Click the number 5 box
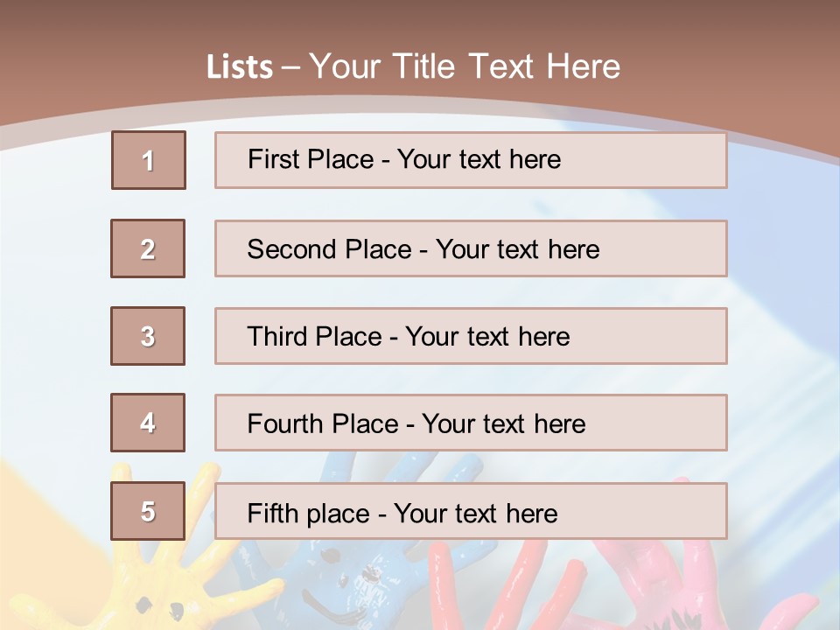The height and width of the screenshot is (630, 840). pos(148,511)
